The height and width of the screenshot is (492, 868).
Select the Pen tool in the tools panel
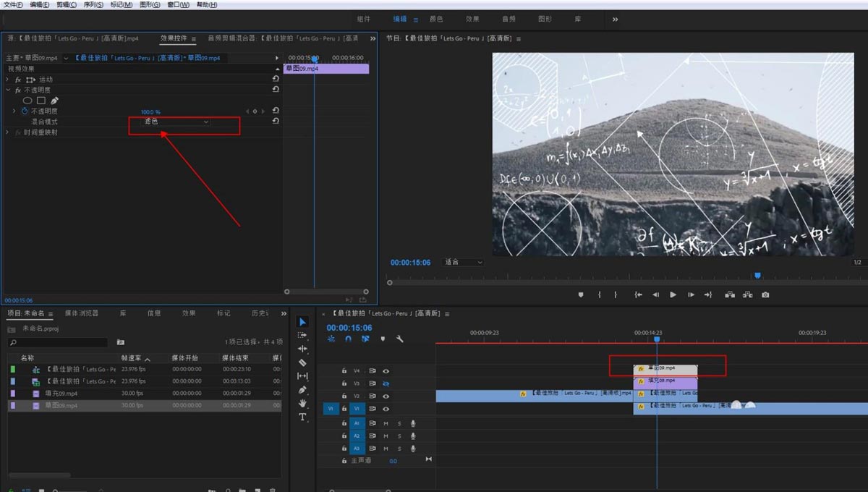coord(302,390)
